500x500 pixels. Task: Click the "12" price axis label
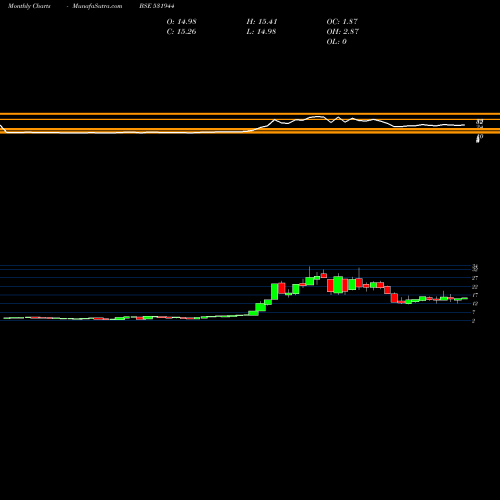tap(475, 304)
